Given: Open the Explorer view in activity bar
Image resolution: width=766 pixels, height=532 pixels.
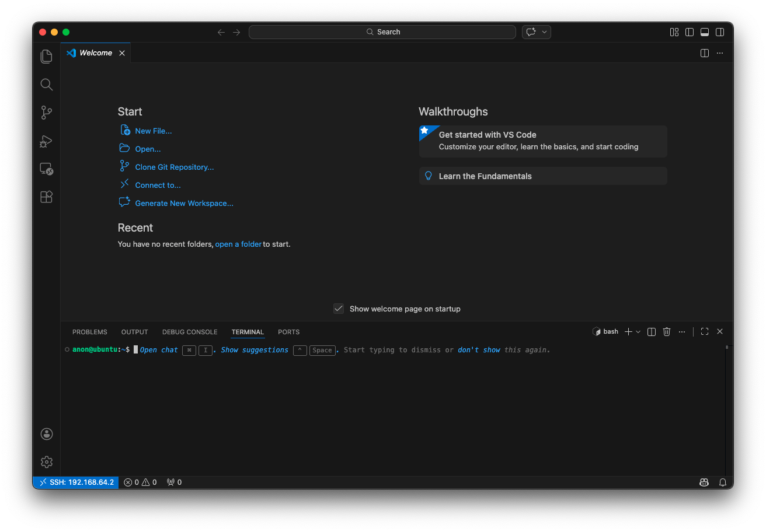Looking at the screenshot, I should pos(47,57).
